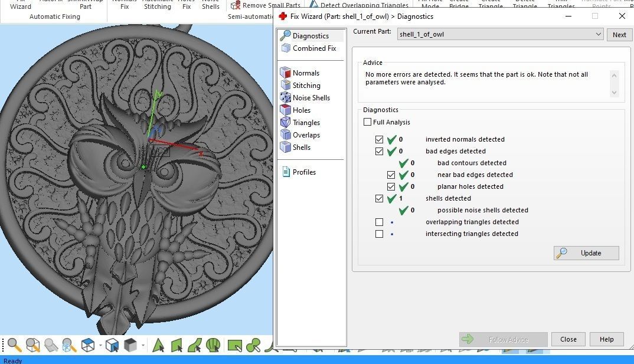Click the Update button
634x364 pixels.
(x=586, y=253)
